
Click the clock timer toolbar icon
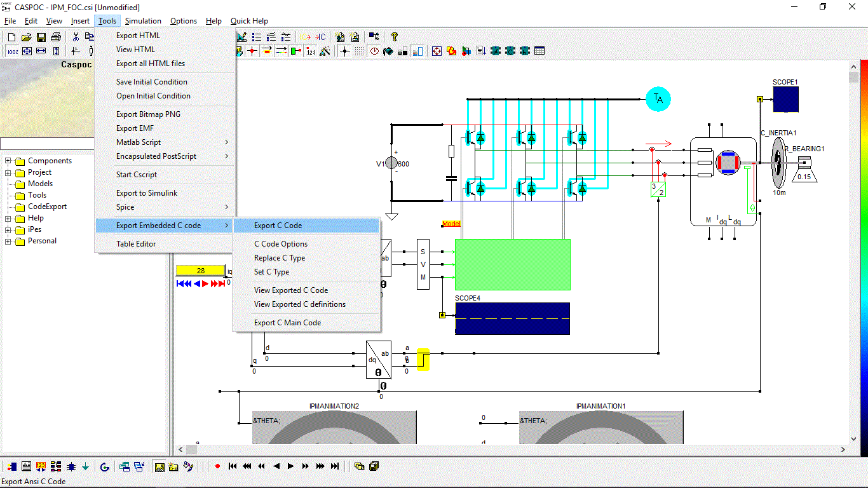(374, 51)
